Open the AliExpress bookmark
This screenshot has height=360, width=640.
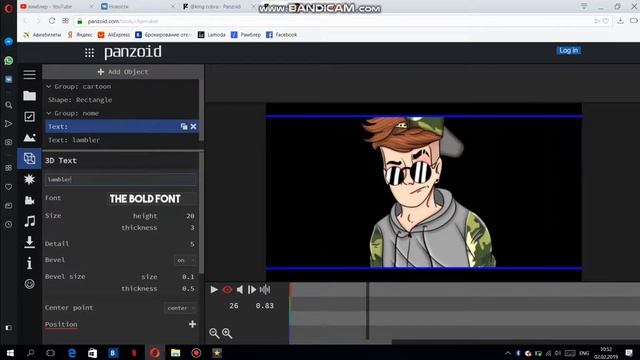click(114, 35)
